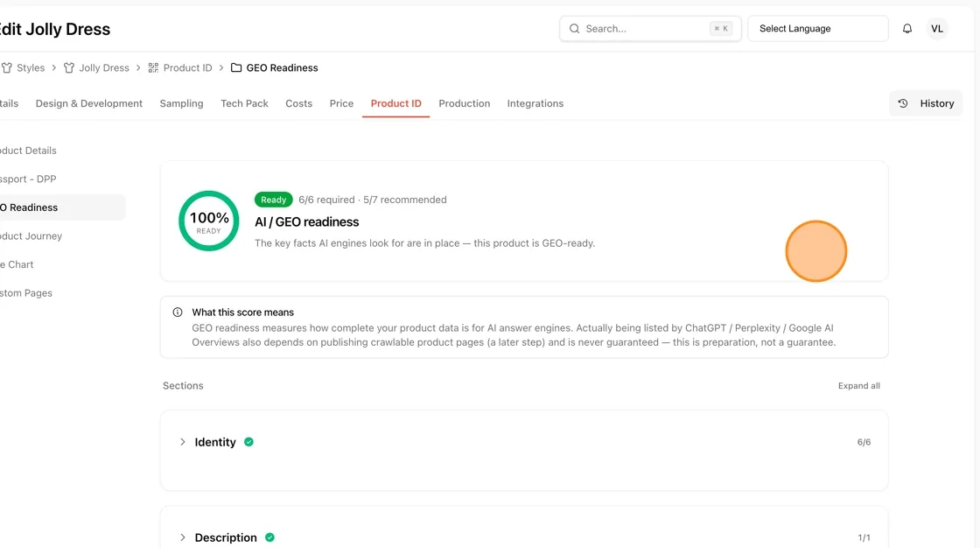Click the QR icon beside Product ID breadcrumb
Screen dimensions: 980x548
(153, 67)
